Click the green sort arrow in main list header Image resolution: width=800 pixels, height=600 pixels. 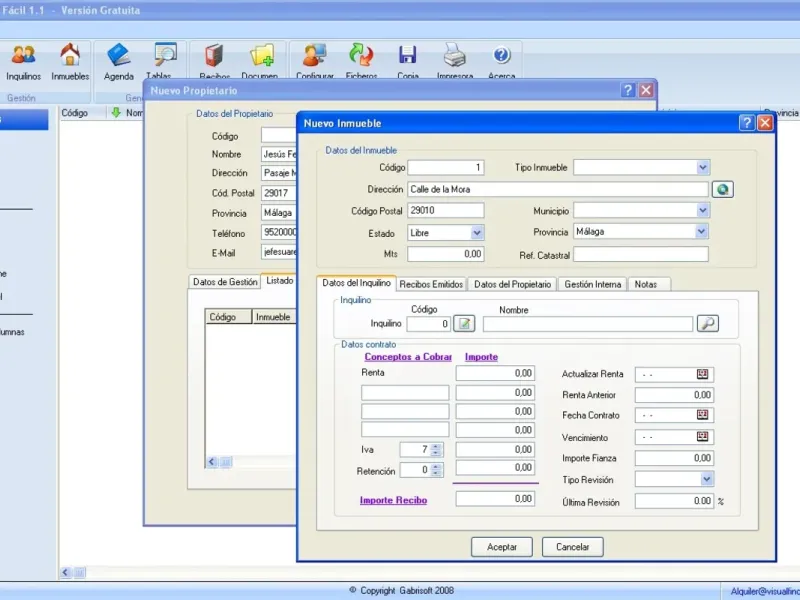(116, 112)
